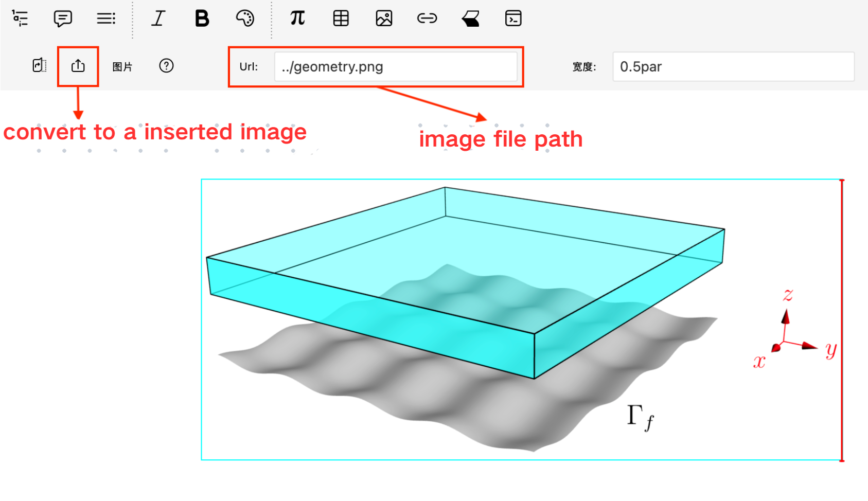
Task: Click the red resize bar on image edge
Action: [842, 319]
